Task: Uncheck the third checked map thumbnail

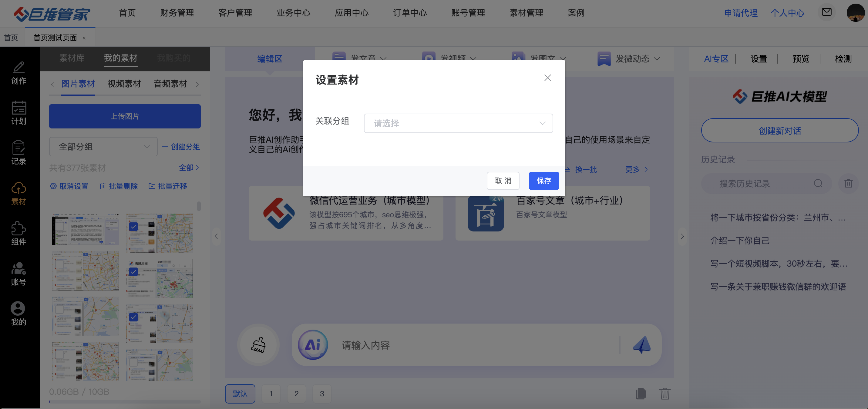Action: [133, 317]
